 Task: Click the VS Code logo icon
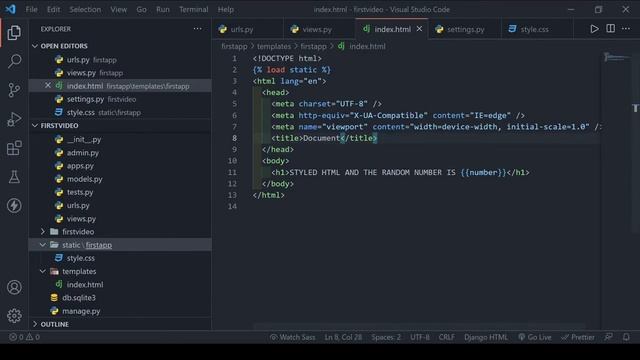click(10, 9)
